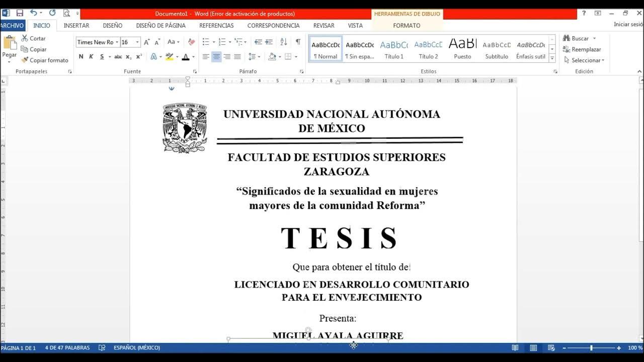
Task: Click the Ordenar (sort) icon in Párrafo
Action: coord(283,42)
